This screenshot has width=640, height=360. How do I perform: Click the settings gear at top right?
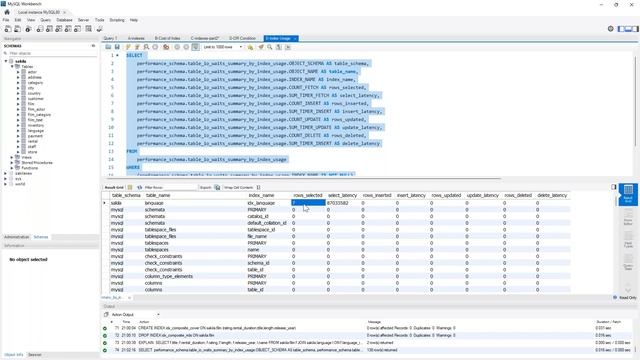tap(611, 29)
